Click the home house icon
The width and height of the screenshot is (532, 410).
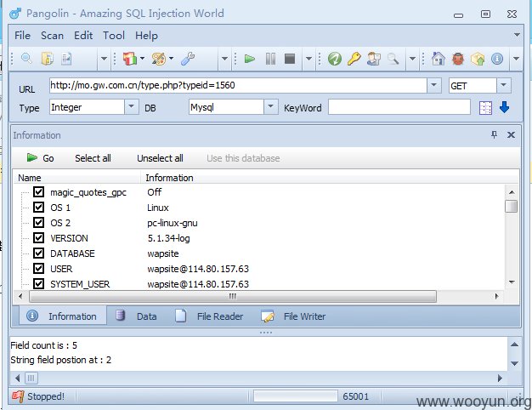(x=438, y=59)
